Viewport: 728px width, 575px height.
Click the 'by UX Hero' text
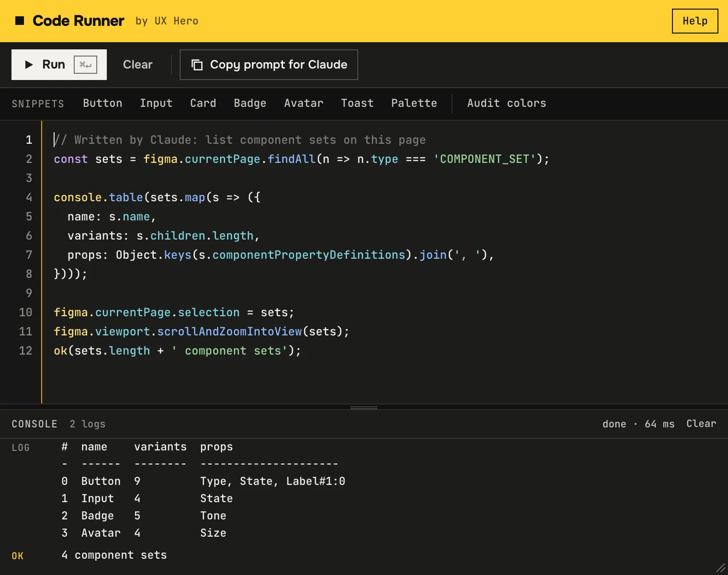tap(167, 21)
